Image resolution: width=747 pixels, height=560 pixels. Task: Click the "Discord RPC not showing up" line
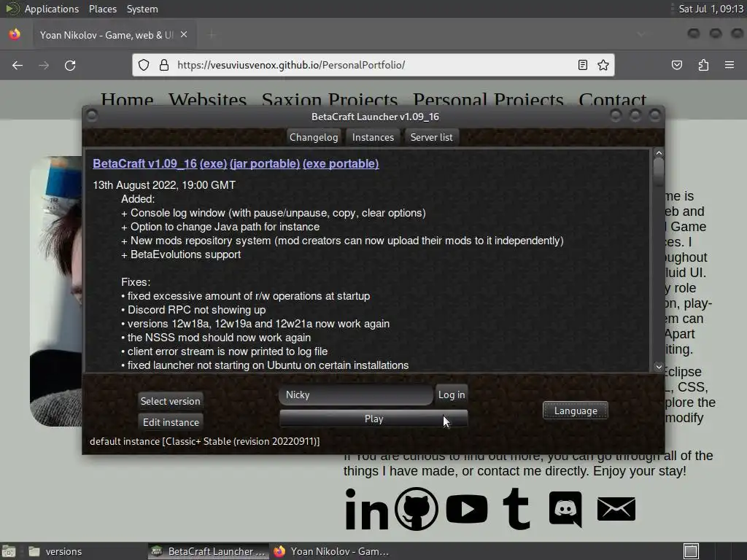(x=193, y=309)
